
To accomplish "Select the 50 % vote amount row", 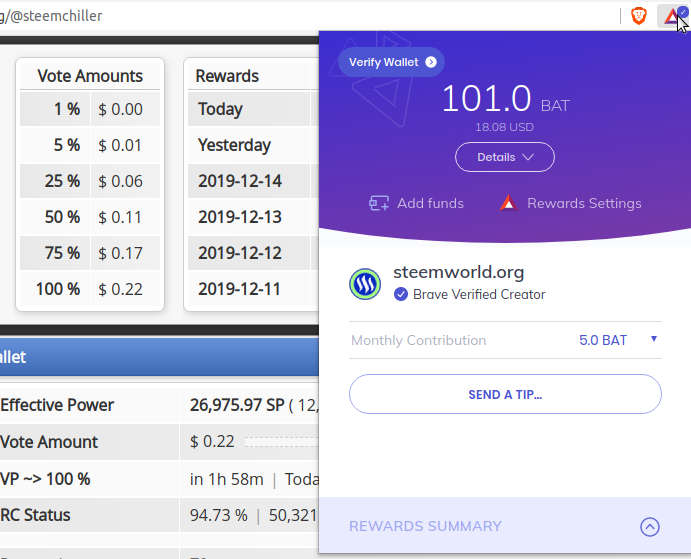I will coord(90,217).
